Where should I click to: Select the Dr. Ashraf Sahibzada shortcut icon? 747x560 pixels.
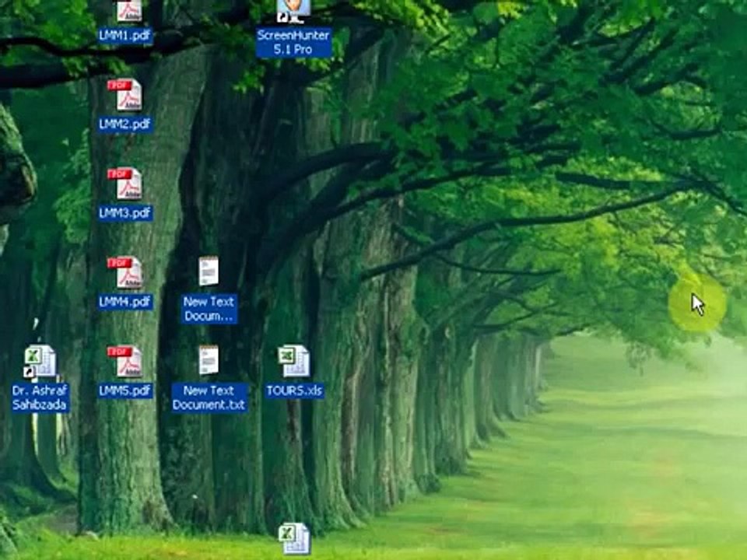pos(40,362)
